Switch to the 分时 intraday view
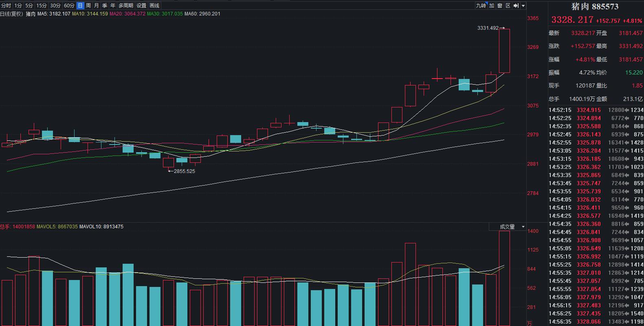The image size is (644, 326). pyautogui.click(x=6, y=6)
